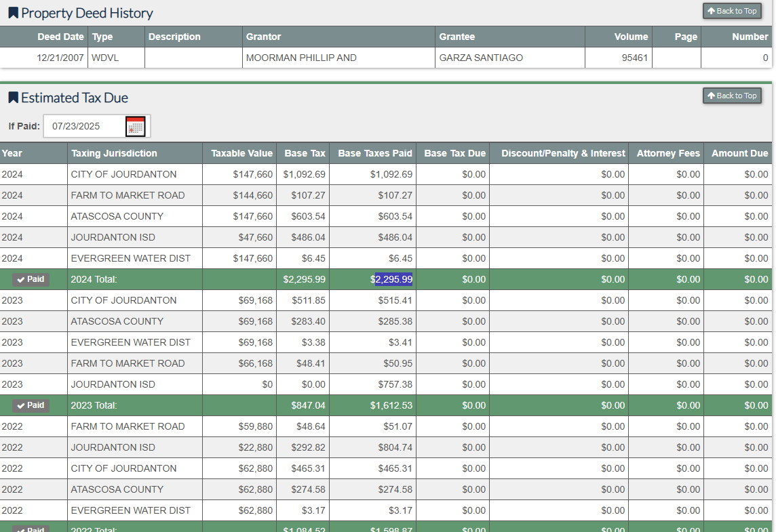Select the Grantor column header
This screenshot has height=532, width=776.
[263, 37]
